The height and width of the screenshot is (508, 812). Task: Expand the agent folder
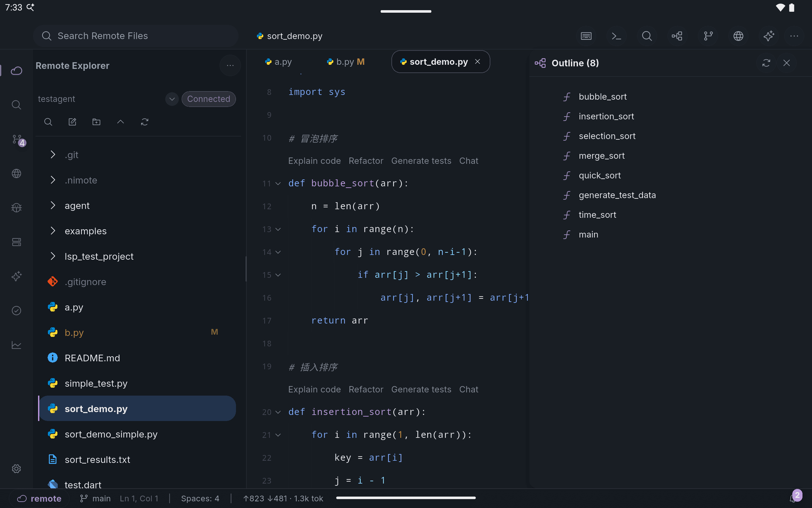tap(53, 205)
